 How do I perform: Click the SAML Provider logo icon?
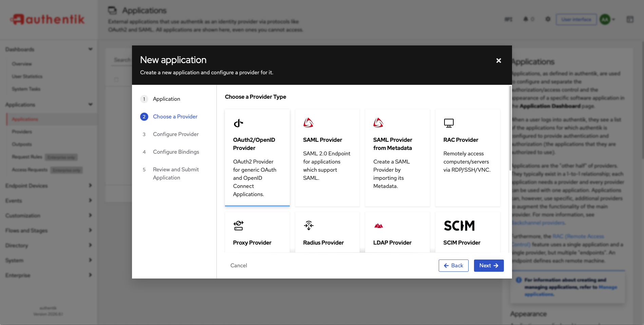coord(308,123)
